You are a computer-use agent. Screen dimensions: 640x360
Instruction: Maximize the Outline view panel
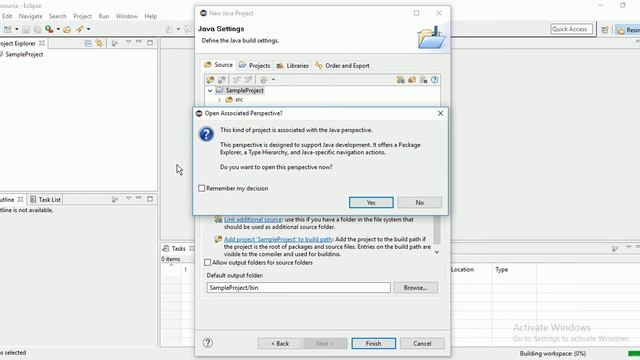[150, 199]
